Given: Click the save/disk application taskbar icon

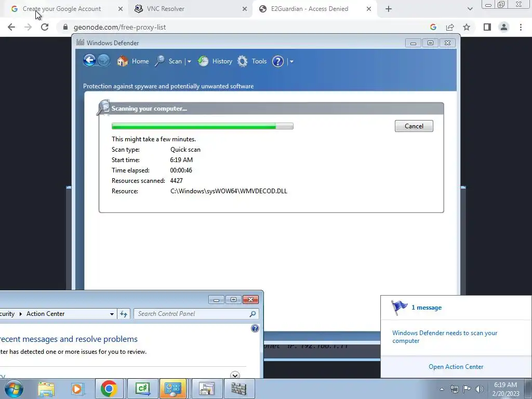Looking at the screenshot, I should tap(207, 389).
